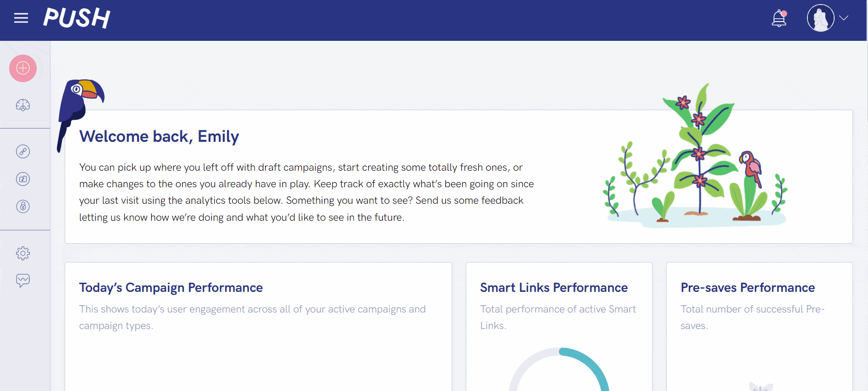This screenshot has width=868, height=391.
Task: Open settings gear in sidebar
Action: pyautogui.click(x=23, y=253)
